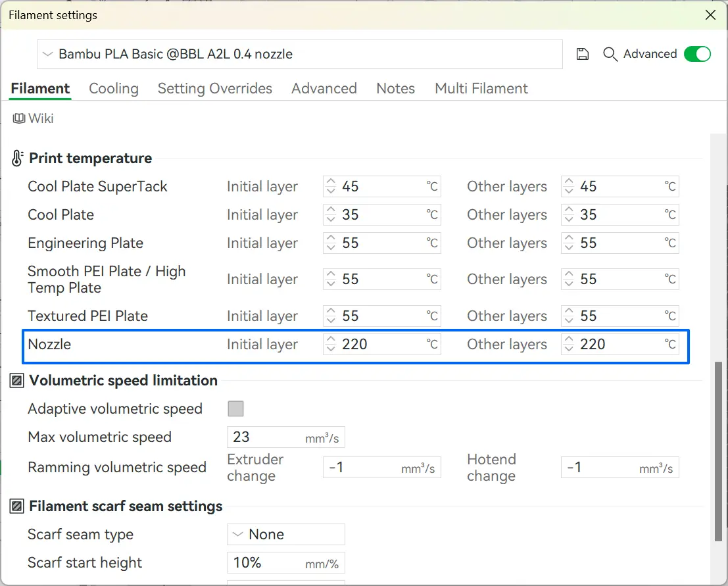728x586 pixels.
Task: Click the search magnifier icon
Action: (x=610, y=55)
